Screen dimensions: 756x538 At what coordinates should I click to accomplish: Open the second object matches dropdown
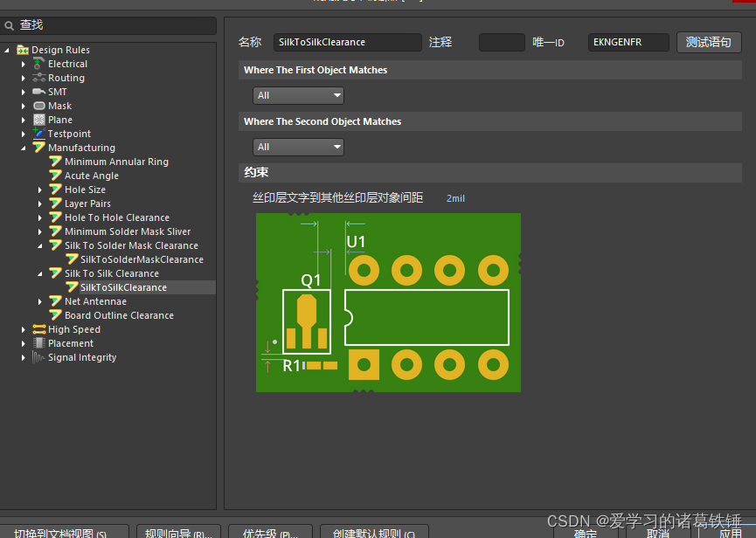pyautogui.click(x=298, y=147)
